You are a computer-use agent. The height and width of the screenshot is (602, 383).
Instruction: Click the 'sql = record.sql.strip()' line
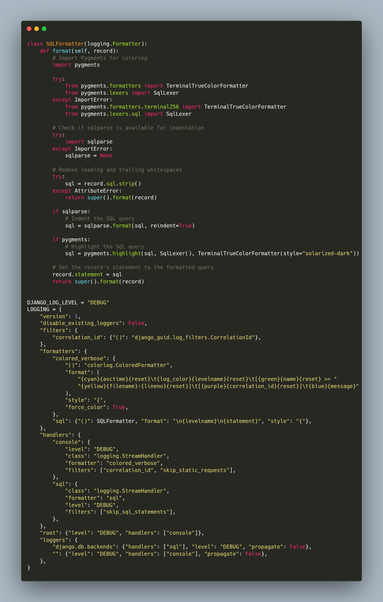(103, 184)
